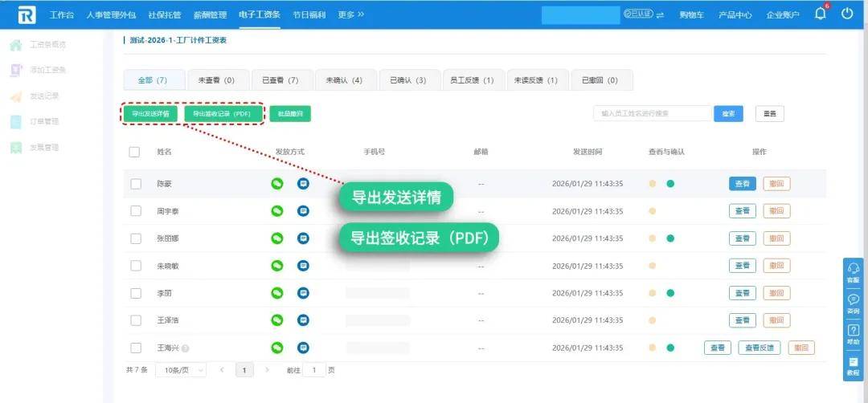Expand the 更多 menu in top navigation
Image resolution: width=868 pixels, height=403 pixels.
coord(351,15)
